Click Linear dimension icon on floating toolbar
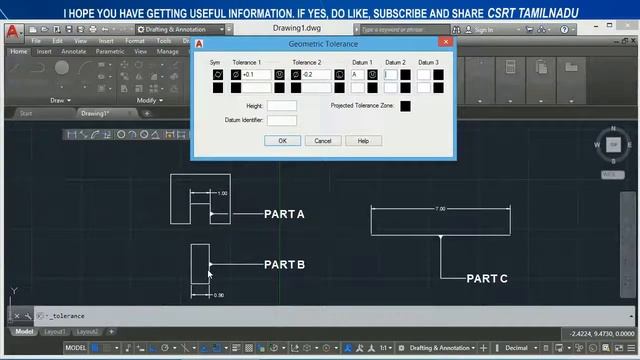The height and width of the screenshot is (360, 640). tap(72, 134)
